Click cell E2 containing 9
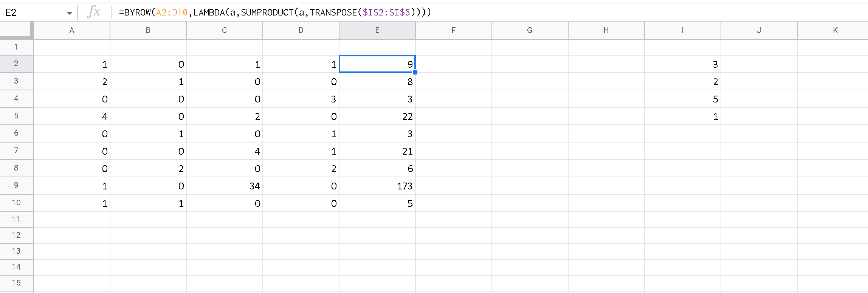 [377, 64]
